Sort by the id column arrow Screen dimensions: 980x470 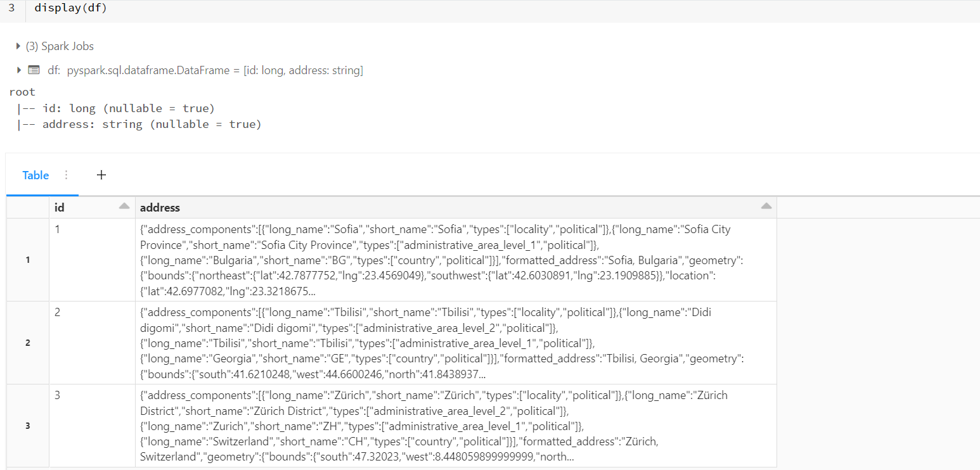click(x=124, y=206)
